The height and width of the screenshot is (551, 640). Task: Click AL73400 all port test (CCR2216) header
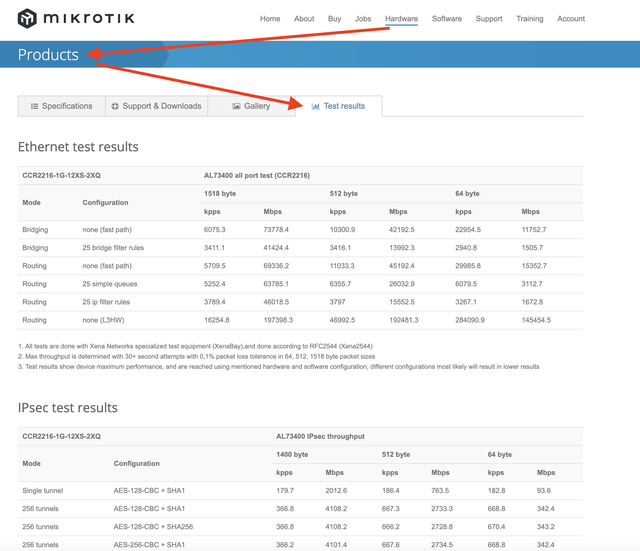click(257, 176)
